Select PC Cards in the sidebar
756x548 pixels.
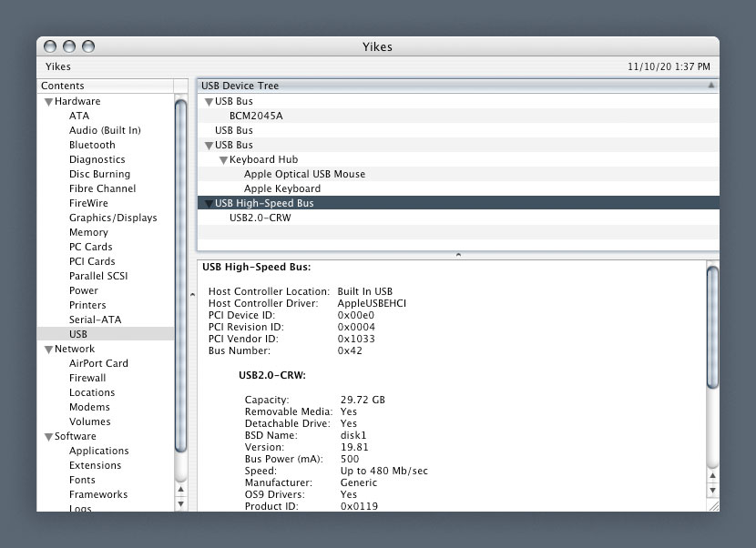[x=91, y=247]
